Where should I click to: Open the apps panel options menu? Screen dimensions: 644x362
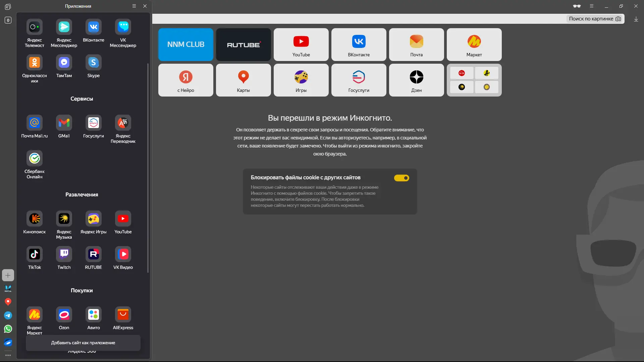tap(134, 6)
